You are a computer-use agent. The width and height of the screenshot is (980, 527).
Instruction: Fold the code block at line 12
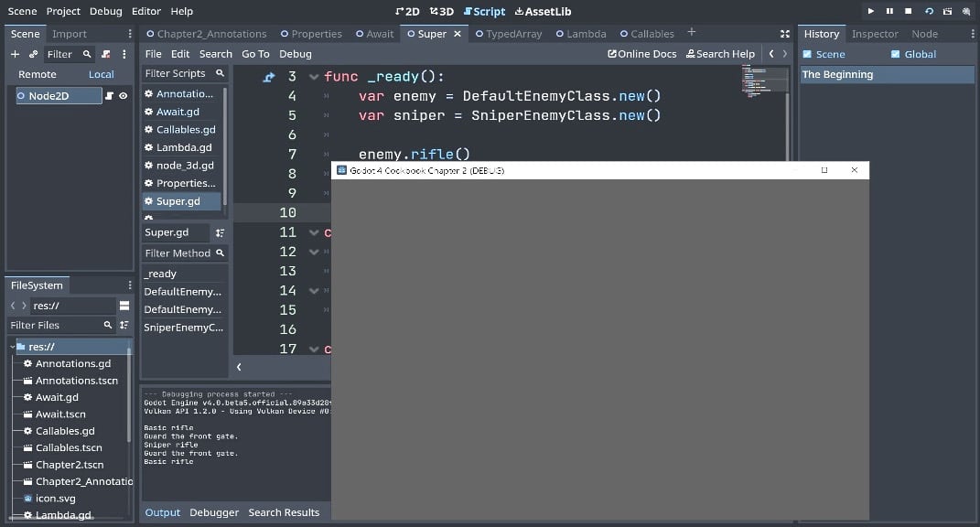pos(314,252)
